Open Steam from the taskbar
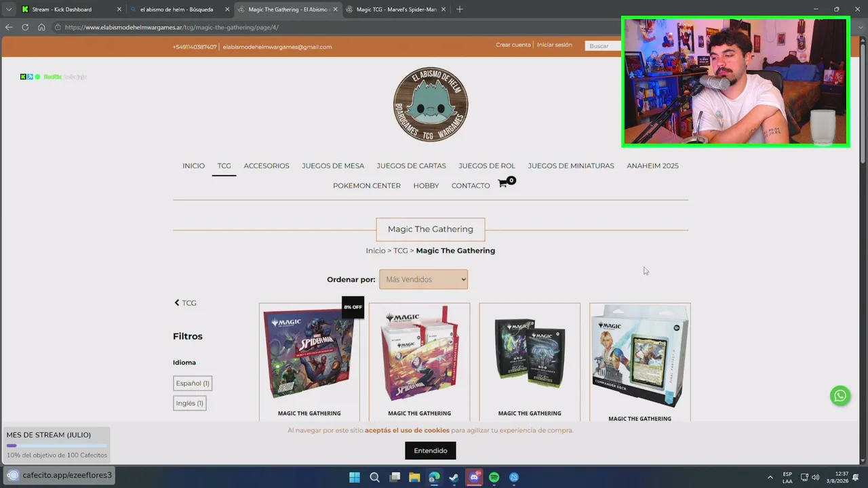Viewport: 868px width, 488px height. pos(454,477)
